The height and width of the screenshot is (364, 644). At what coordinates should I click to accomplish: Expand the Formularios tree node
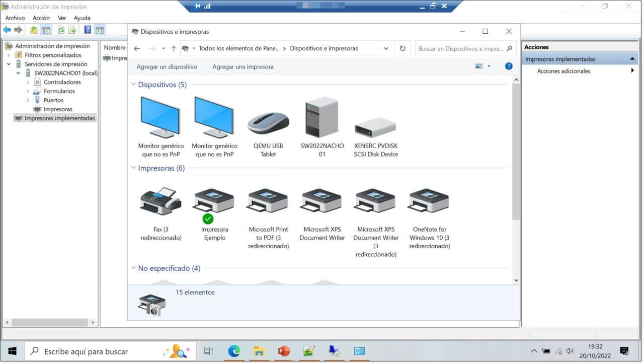click(x=28, y=91)
